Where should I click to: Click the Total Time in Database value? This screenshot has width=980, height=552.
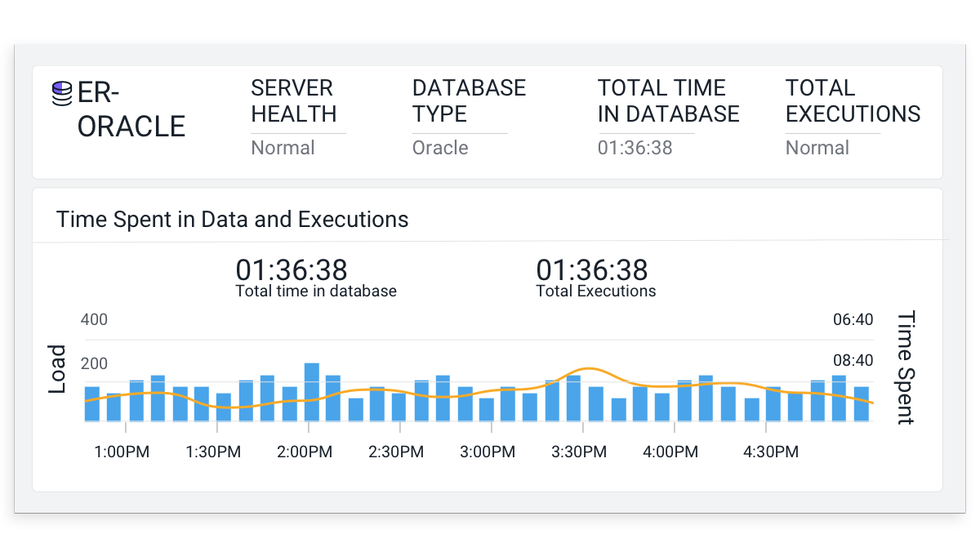coord(635,148)
